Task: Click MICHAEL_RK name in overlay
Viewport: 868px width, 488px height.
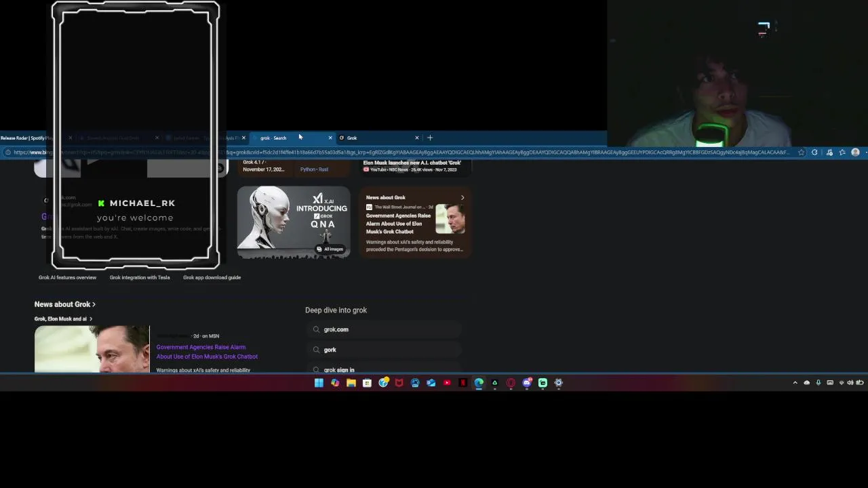Action: 142,203
